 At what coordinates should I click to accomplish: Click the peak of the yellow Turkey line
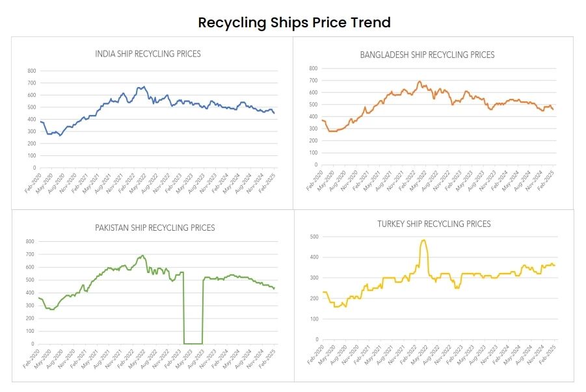[424, 241]
